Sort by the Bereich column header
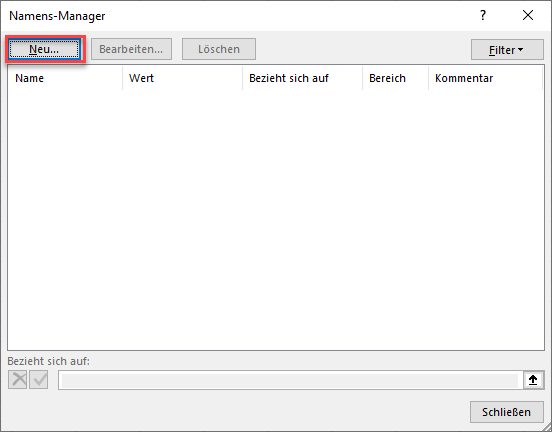 pyautogui.click(x=395, y=78)
